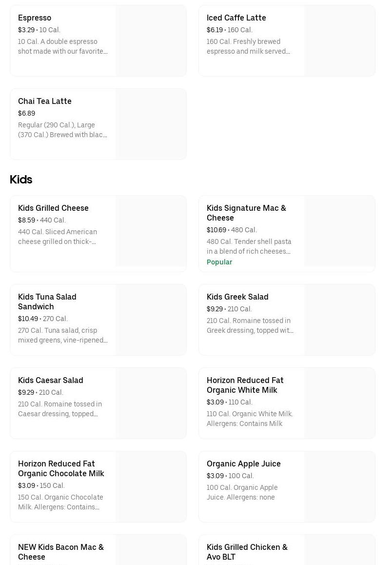Click the Organic Apple Juice image thumbnail
The height and width of the screenshot is (565, 392).
tap(339, 487)
